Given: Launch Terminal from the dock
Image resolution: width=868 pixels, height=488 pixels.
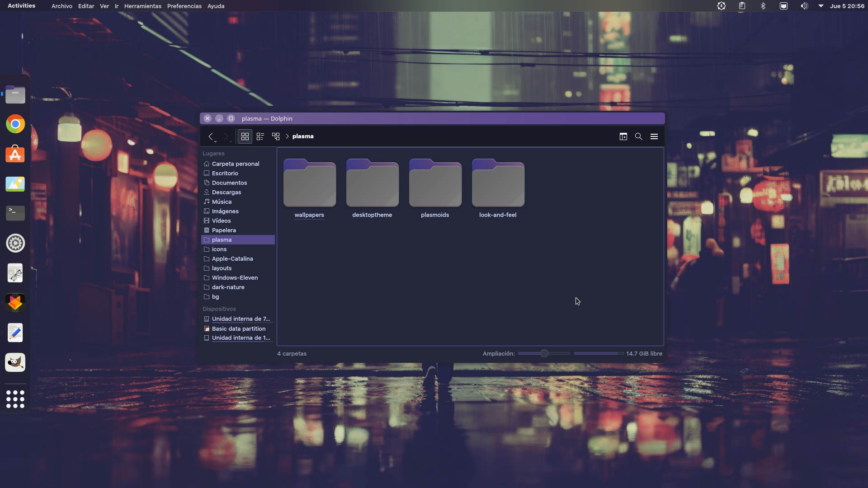Looking at the screenshot, I should click(x=15, y=213).
